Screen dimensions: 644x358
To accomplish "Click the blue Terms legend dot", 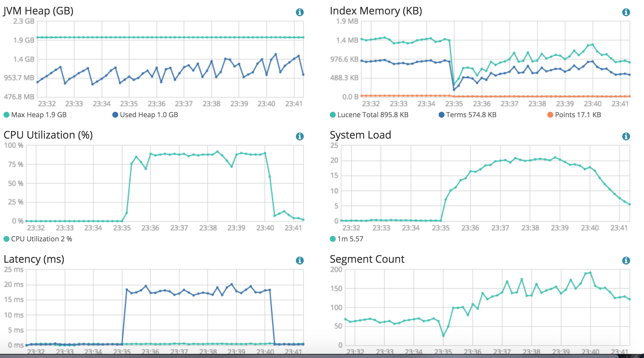I will point(441,115).
